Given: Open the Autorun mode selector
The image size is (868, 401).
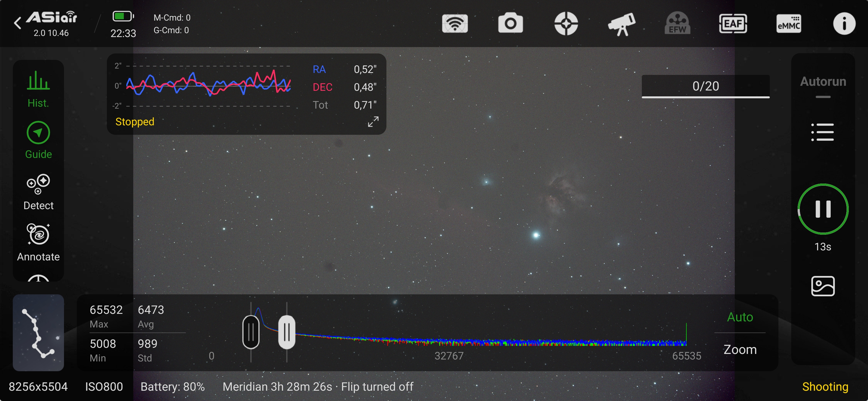Looking at the screenshot, I should [823, 82].
